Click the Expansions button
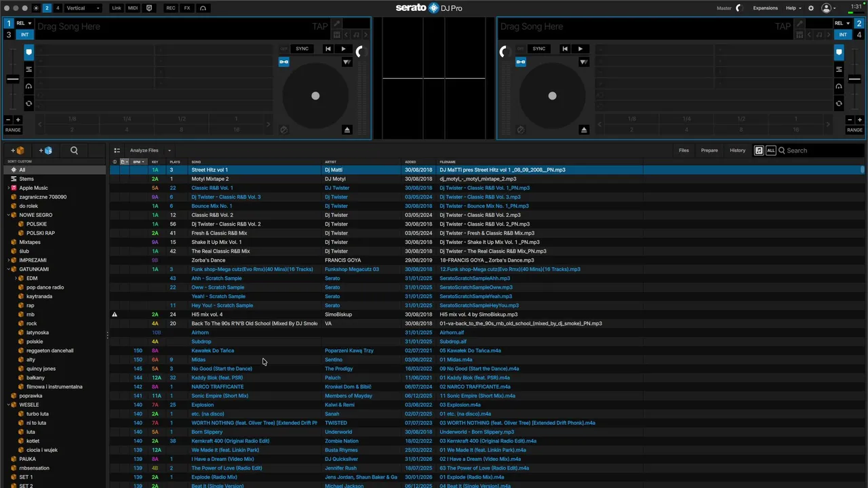 (766, 8)
